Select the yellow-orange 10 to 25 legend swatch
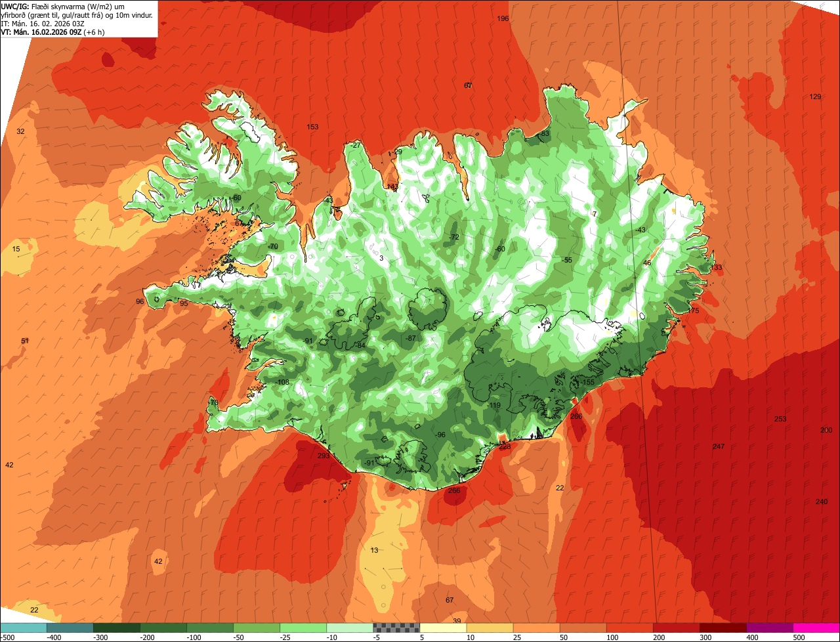 (490, 628)
